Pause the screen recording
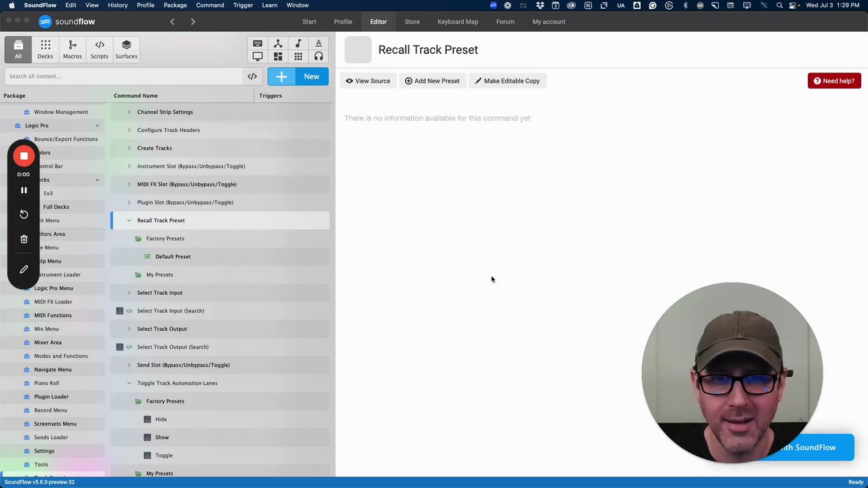This screenshot has height=488, width=868. point(24,190)
